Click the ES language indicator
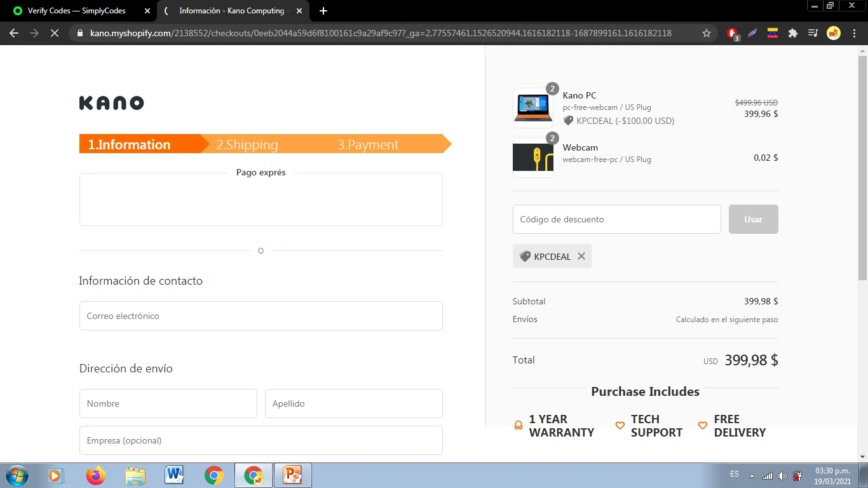The image size is (868, 488). click(x=735, y=474)
